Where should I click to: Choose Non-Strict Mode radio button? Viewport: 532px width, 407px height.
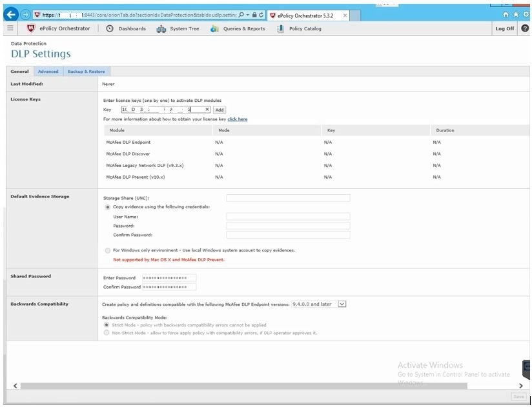coord(107,333)
